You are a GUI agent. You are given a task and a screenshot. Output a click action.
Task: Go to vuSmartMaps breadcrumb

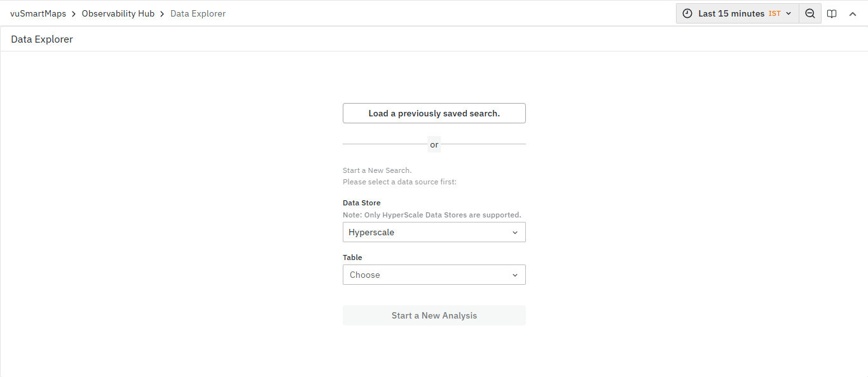38,13
